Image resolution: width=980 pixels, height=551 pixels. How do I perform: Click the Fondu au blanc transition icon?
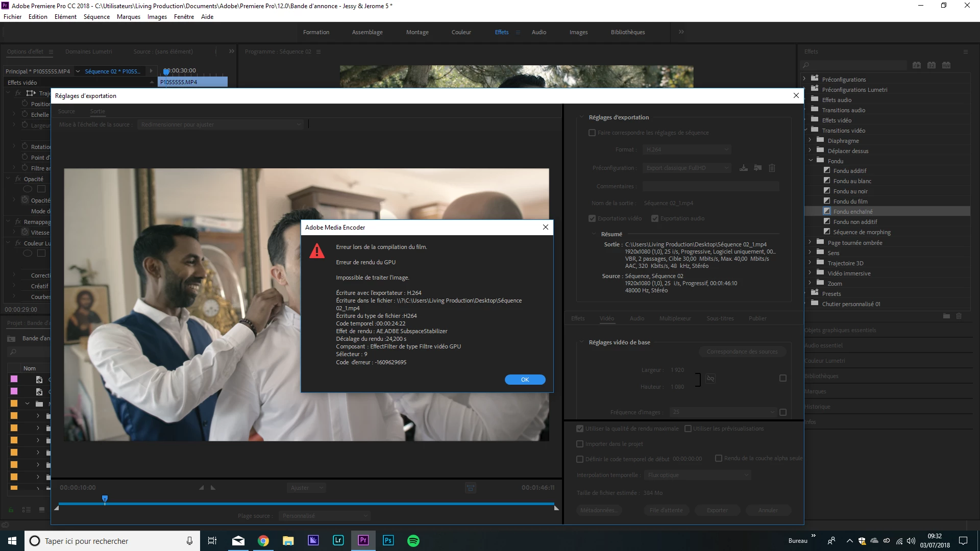[x=827, y=181]
